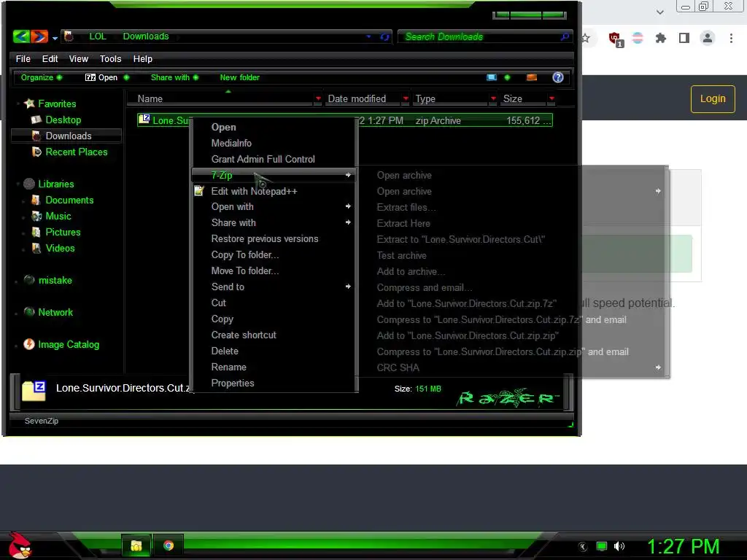The height and width of the screenshot is (560, 747).
Task: Open the help question mark icon
Action: (x=558, y=77)
